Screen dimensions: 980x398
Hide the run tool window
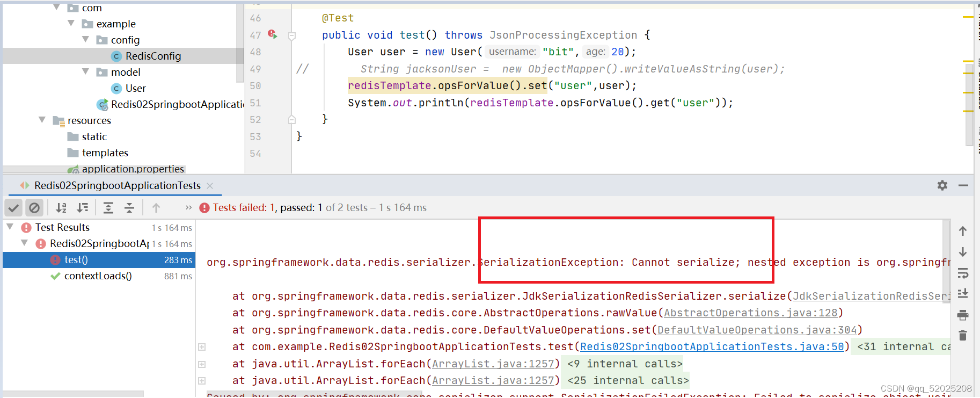click(x=963, y=185)
